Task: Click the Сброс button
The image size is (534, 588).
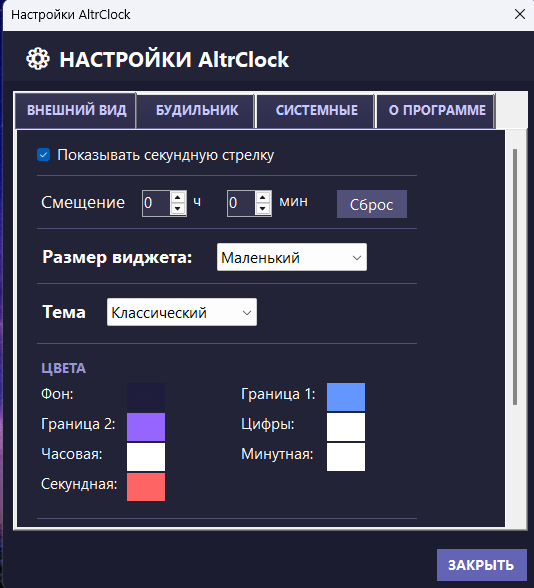Action: coord(372,204)
